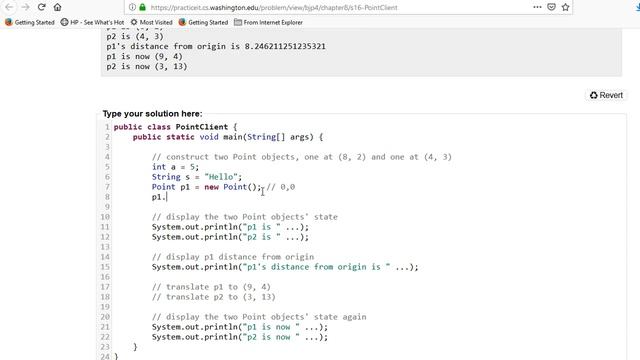Screen dimensions: 640x360
Task: Save page to Pocket icon
Action: (551, 7)
